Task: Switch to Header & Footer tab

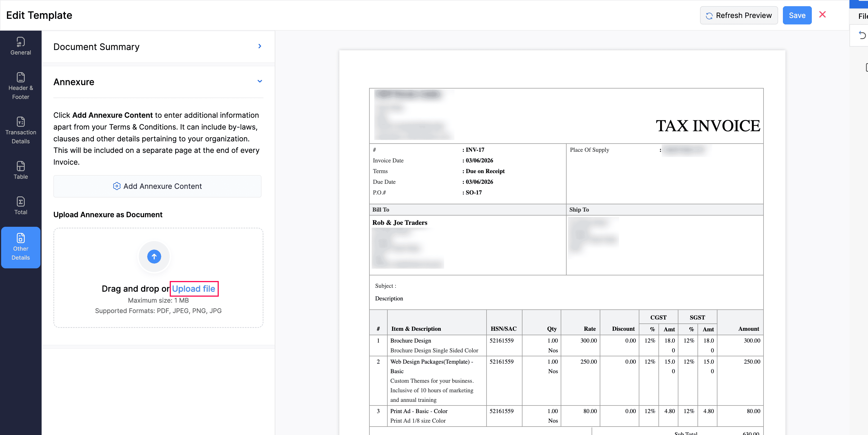Action: 21,86
